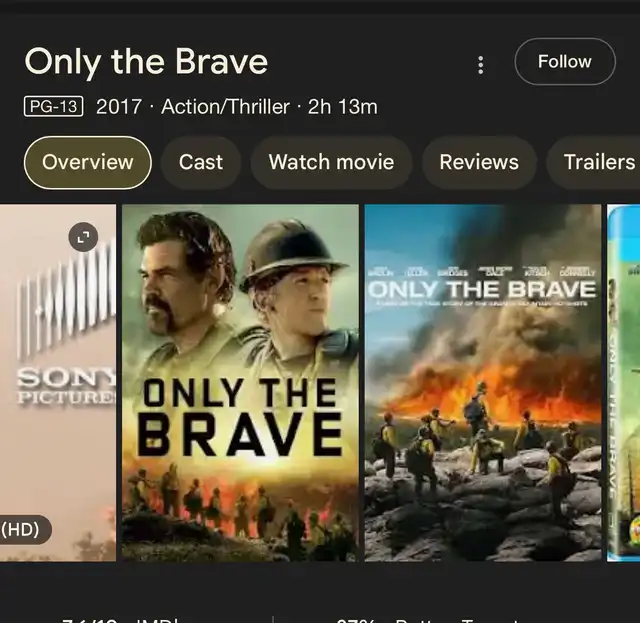
Task: Open the Sony Pictures trailer thumbnail
Action: [58, 383]
